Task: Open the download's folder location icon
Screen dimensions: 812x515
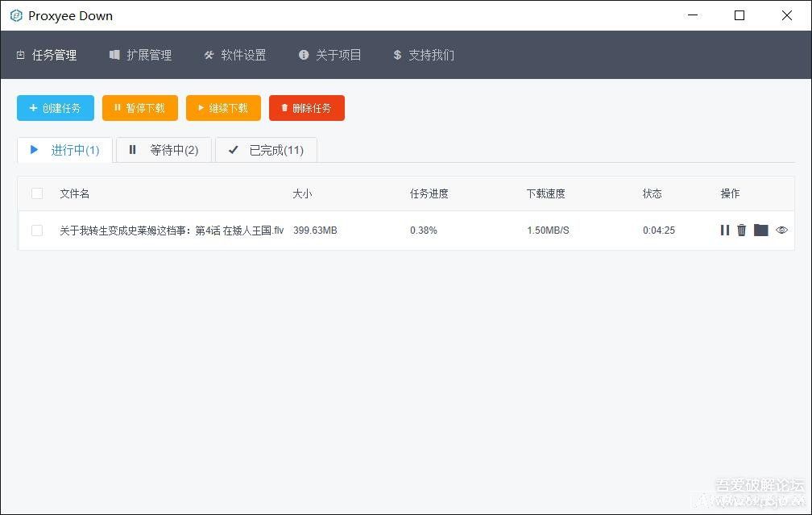Action: click(x=761, y=230)
